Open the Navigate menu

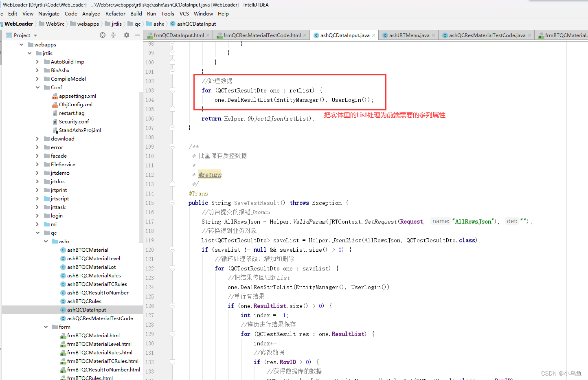click(49, 13)
